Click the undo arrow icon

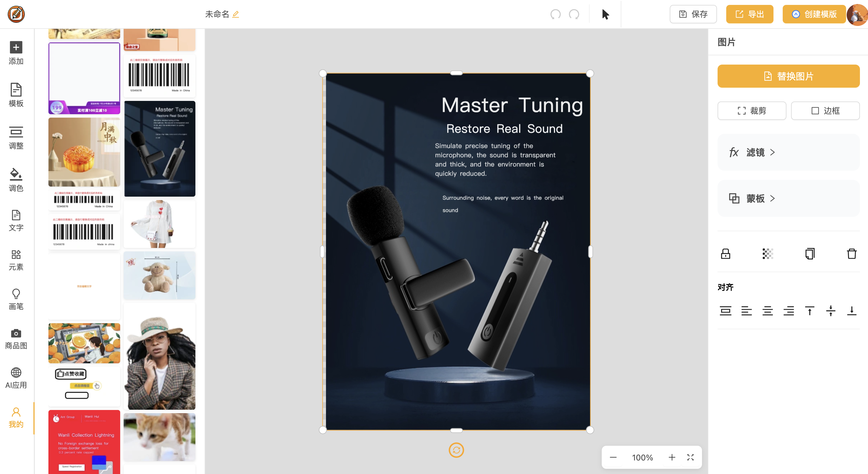pyautogui.click(x=555, y=14)
